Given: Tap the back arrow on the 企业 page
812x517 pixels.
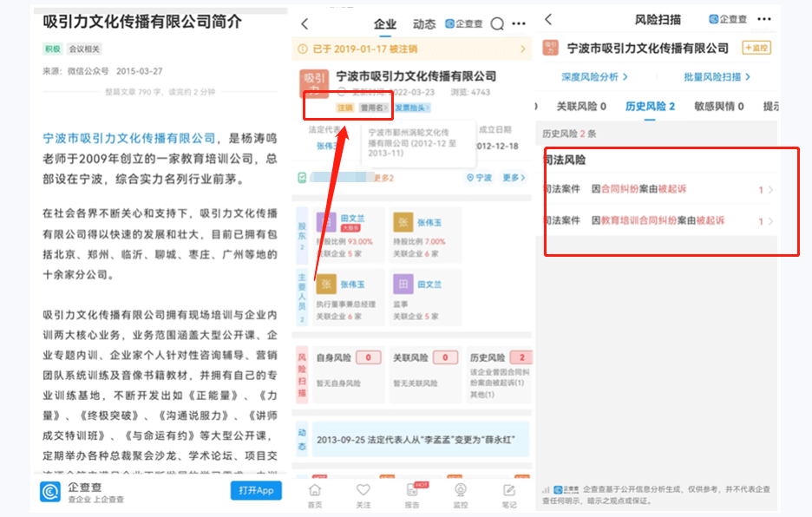Looking at the screenshot, I should coord(305,23).
